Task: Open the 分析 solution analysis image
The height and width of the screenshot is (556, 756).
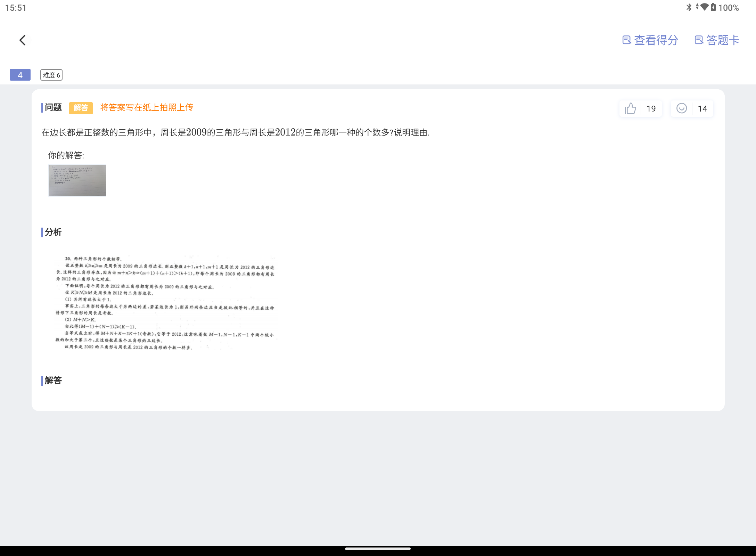Action: click(x=165, y=302)
